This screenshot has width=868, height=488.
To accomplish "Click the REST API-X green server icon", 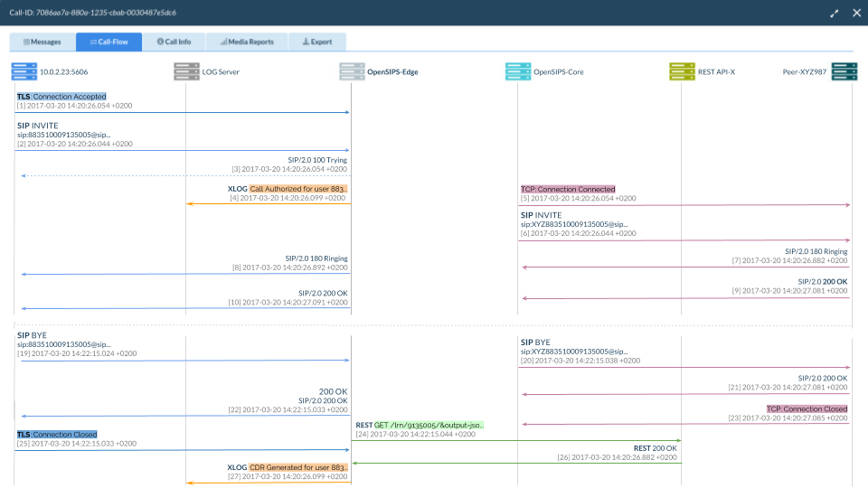I will (682, 71).
